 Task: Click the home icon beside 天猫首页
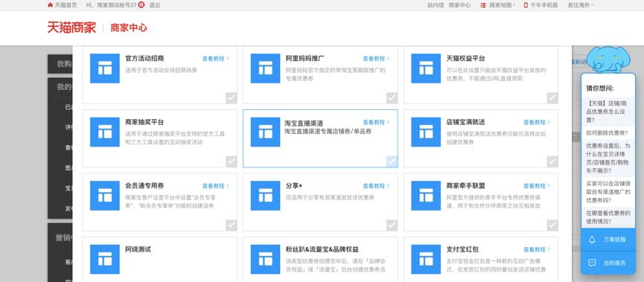50,5
